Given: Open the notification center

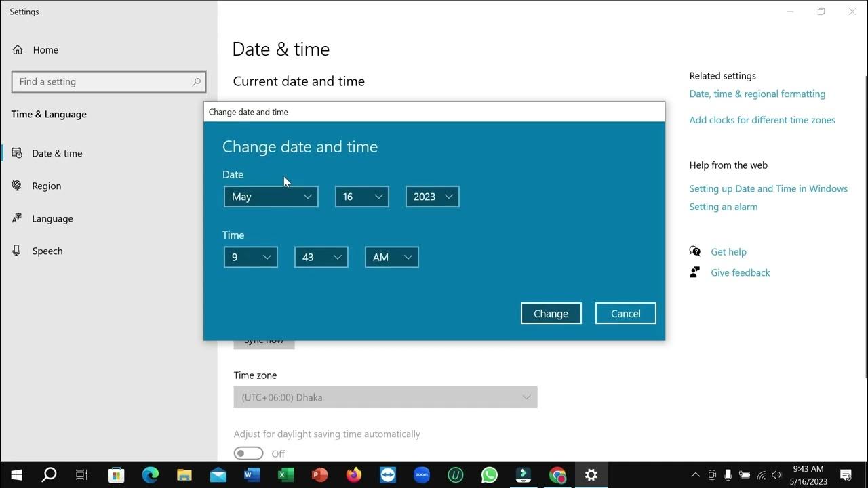Looking at the screenshot, I should click(846, 475).
